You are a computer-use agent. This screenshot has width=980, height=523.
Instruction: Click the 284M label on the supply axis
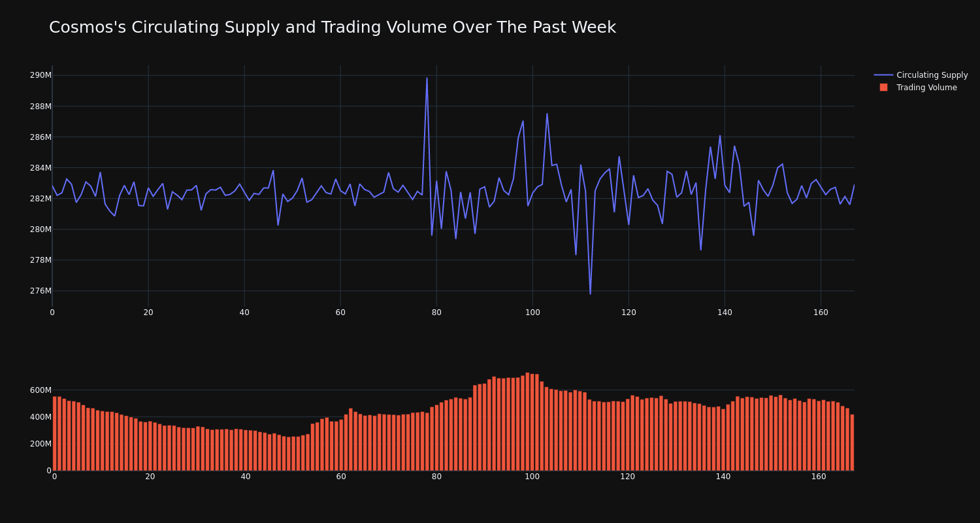tap(41, 167)
